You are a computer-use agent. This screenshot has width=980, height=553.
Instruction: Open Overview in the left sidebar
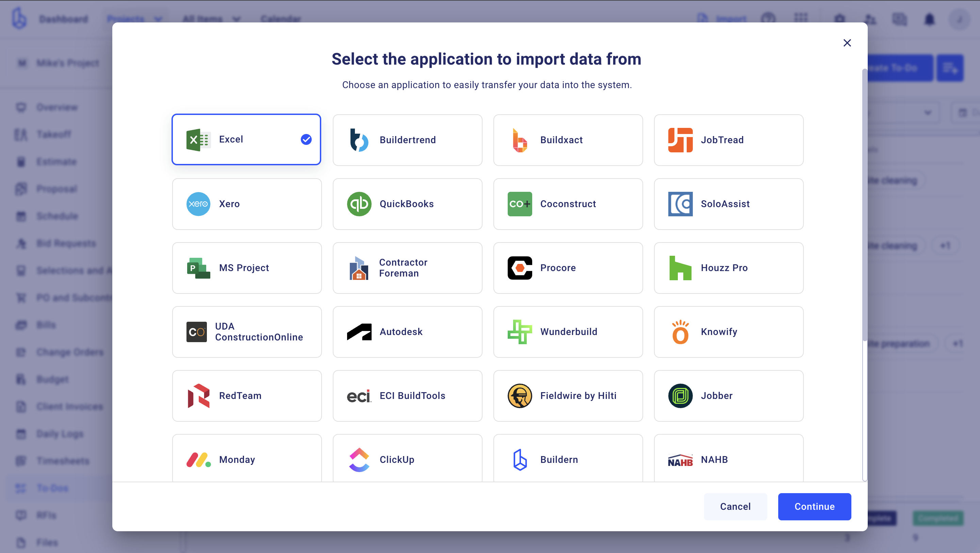coord(57,107)
